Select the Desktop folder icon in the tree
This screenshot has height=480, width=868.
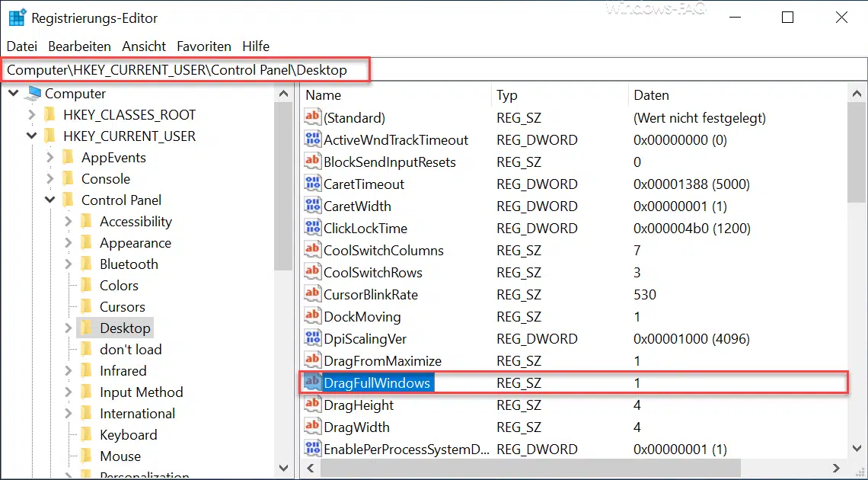coord(88,328)
